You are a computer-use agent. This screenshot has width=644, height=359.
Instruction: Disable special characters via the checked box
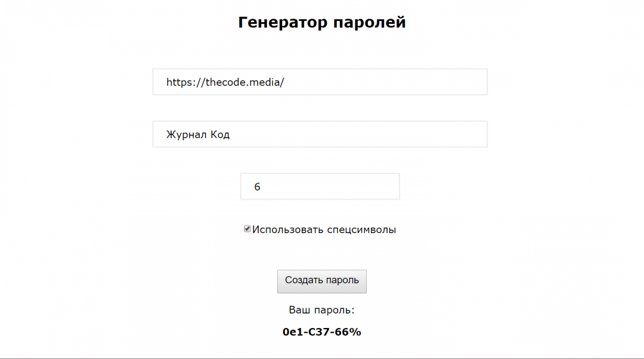[x=247, y=229]
